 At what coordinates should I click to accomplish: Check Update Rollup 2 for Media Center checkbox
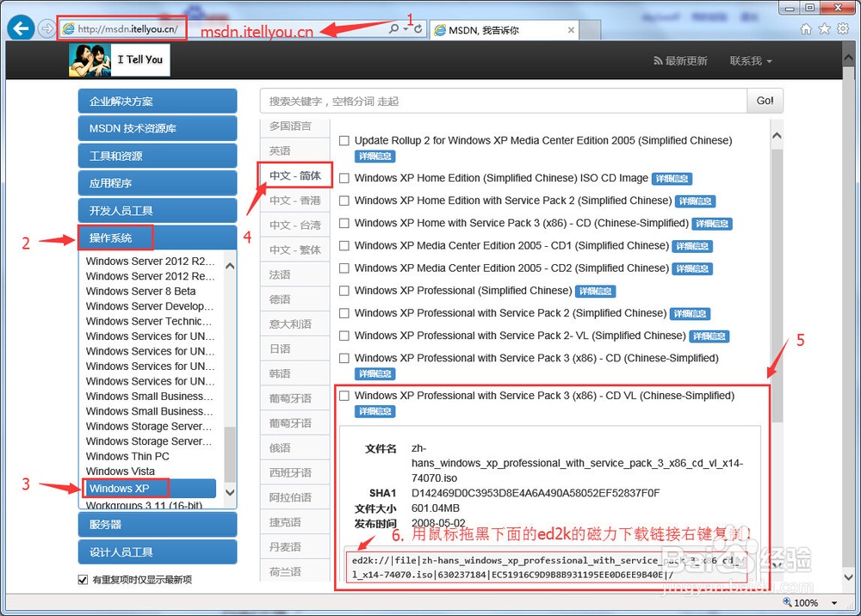click(344, 140)
